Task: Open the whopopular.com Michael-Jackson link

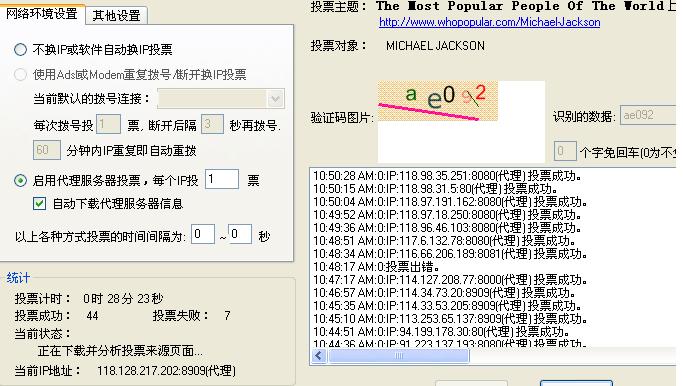Action: 490,22
